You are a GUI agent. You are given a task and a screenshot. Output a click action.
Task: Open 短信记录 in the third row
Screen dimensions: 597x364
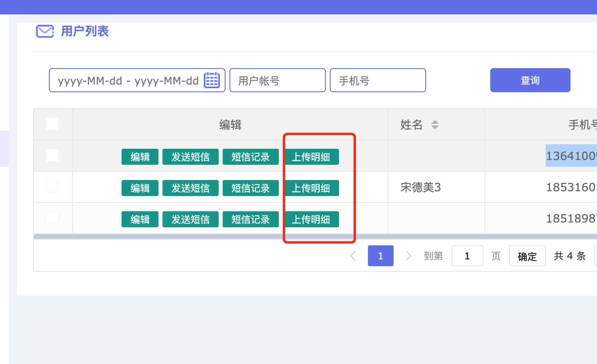click(x=250, y=219)
